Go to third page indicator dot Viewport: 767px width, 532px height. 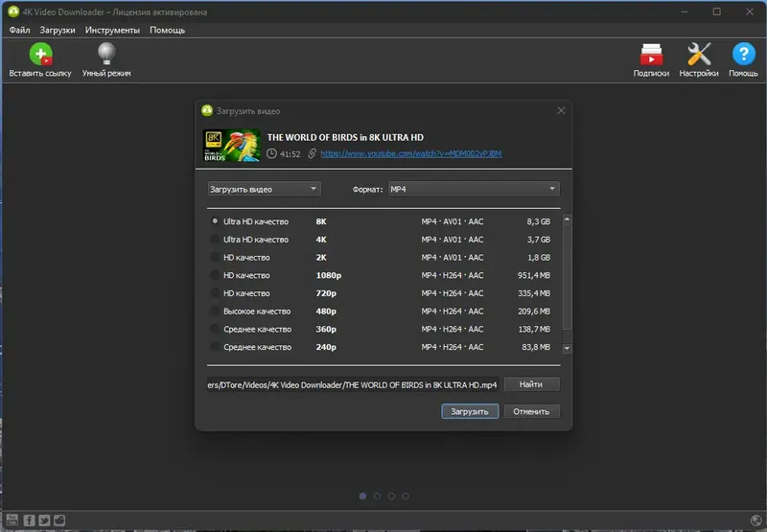(391, 496)
